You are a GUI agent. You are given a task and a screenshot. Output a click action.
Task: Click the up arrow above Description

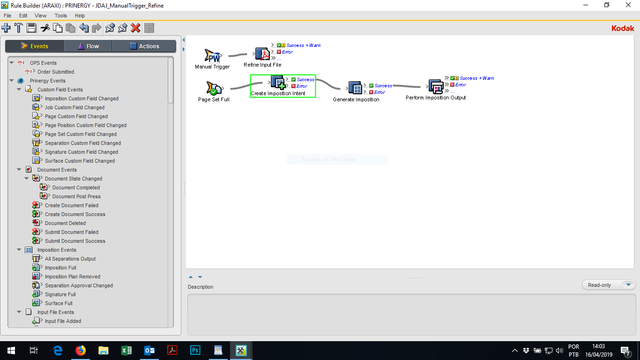191,277
